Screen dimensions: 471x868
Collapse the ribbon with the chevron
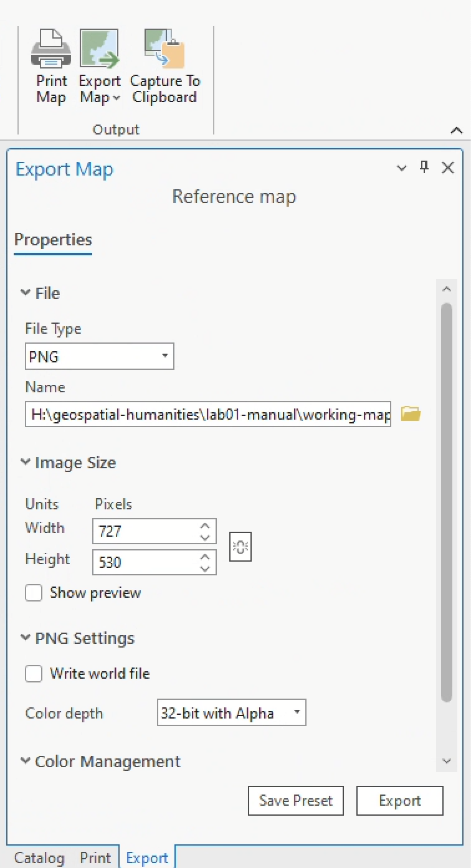tap(456, 130)
